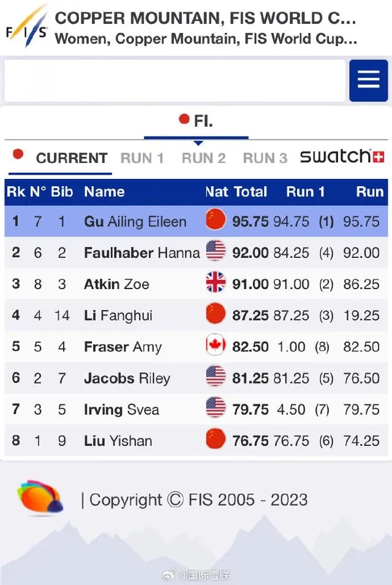Select the Liu Yishan result row
This screenshot has width=392, height=585.
[x=196, y=440]
